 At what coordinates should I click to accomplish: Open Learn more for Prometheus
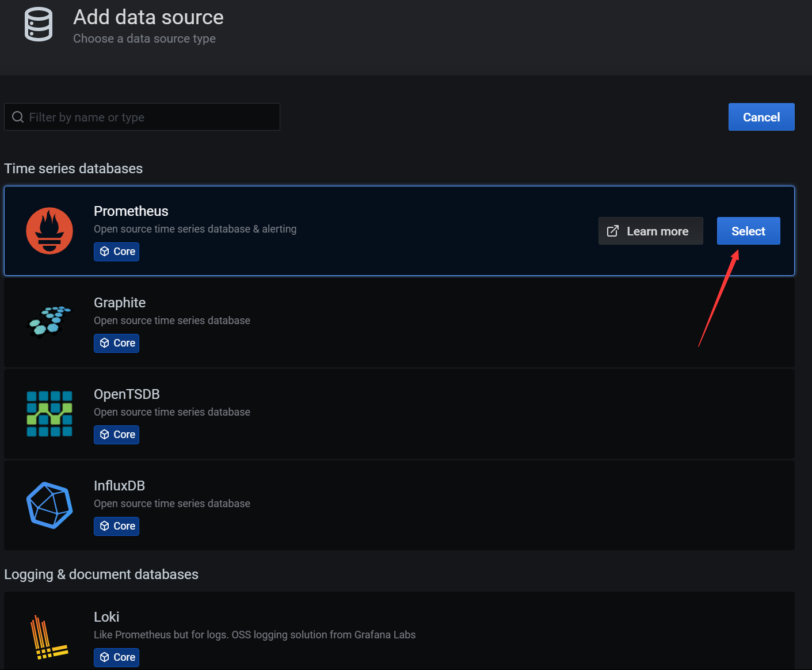650,231
